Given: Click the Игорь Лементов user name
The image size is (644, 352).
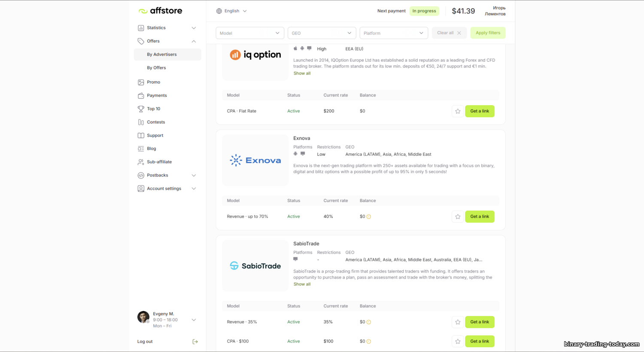Looking at the screenshot, I should click(495, 11).
